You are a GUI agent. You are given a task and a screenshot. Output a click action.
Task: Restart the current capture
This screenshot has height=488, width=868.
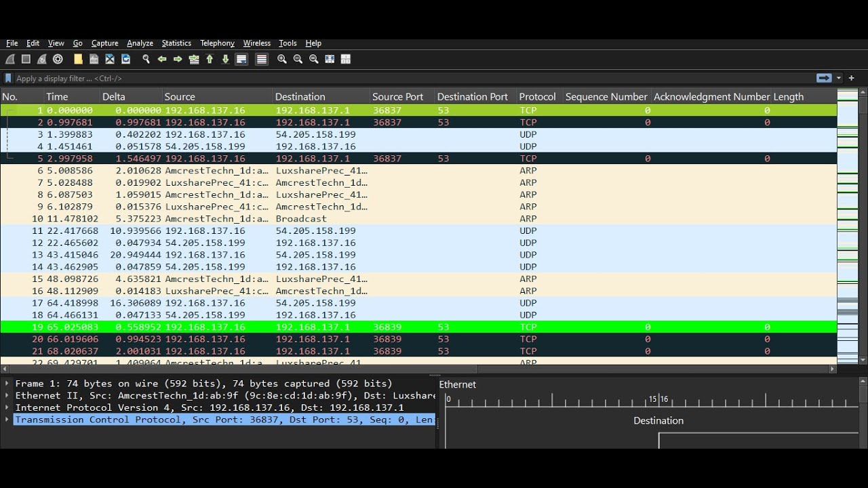(x=42, y=60)
